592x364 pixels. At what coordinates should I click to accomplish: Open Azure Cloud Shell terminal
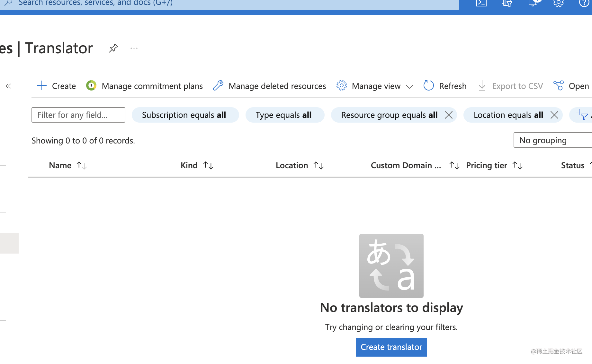481,3
